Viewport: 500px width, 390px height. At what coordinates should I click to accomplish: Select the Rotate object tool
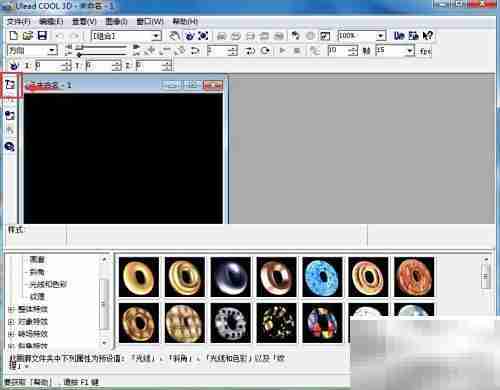point(189,36)
